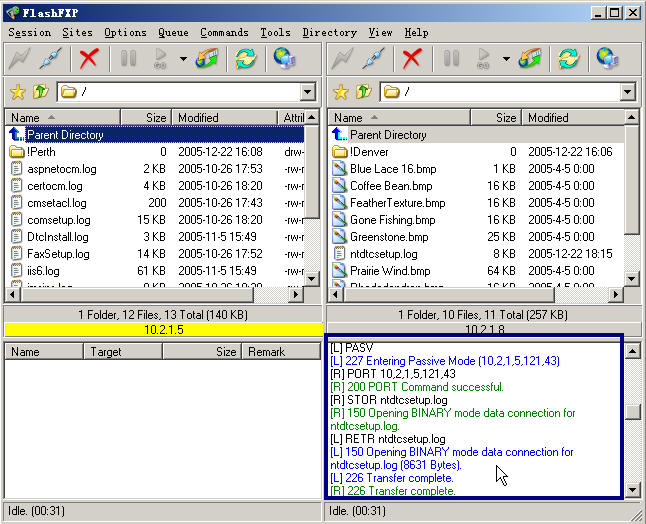This screenshot has width=646, height=524.
Task: Click the right pane favorites star icon
Action: click(x=341, y=92)
